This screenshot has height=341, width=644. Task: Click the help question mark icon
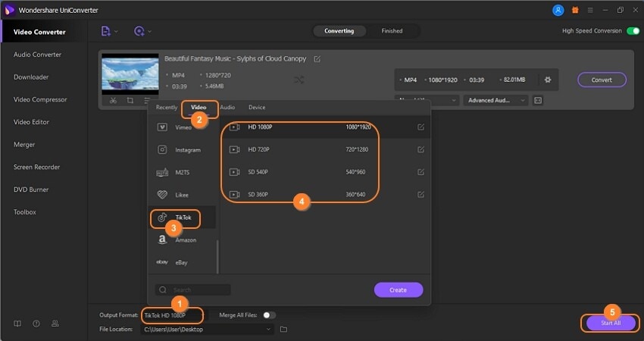tap(36, 324)
